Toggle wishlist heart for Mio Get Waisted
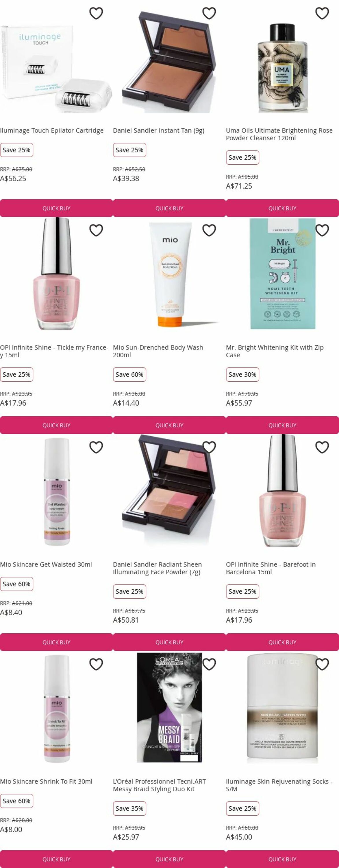The width and height of the screenshot is (339, 868). (x=96, y=447)
